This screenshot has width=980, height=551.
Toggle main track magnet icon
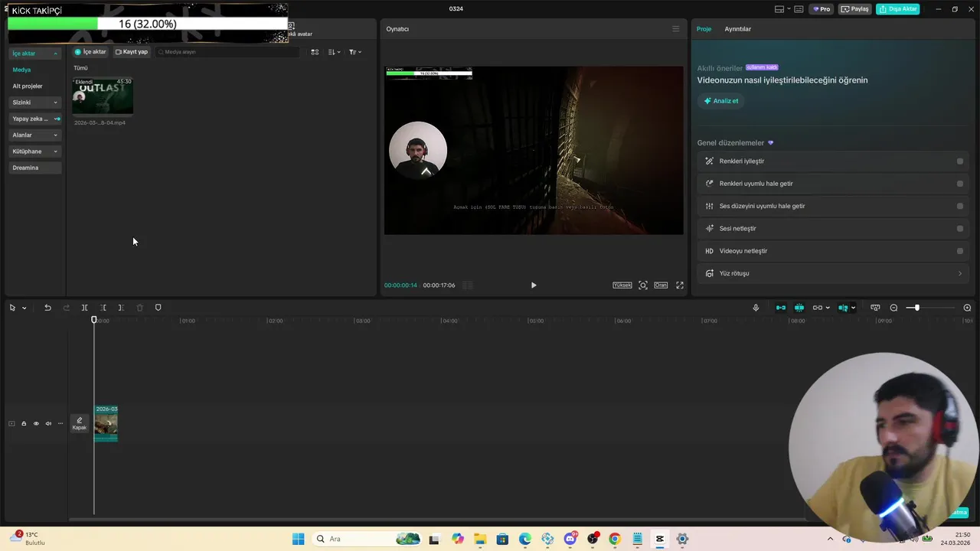(781, 308)
